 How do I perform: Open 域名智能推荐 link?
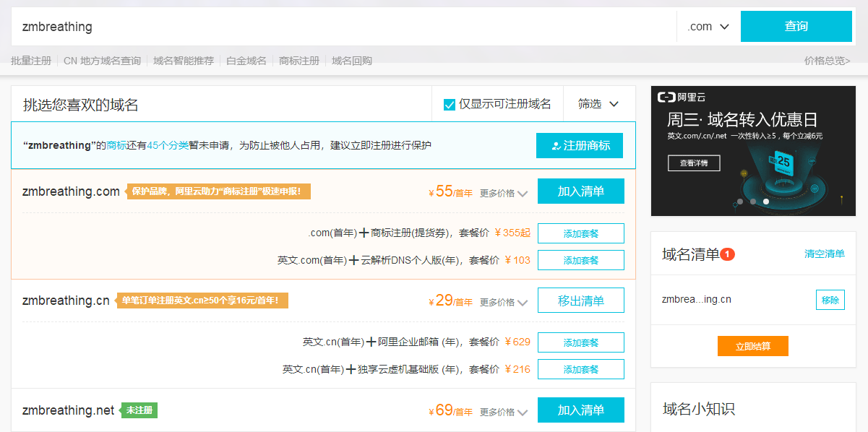184,61
